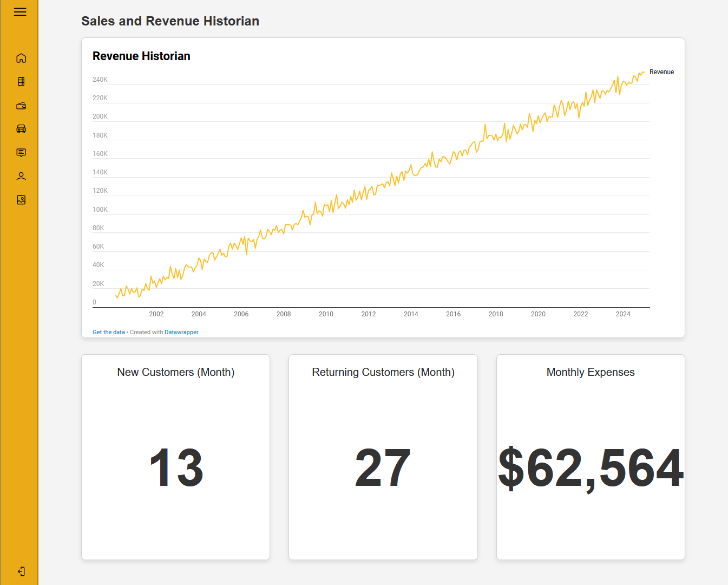Viewport: 728px width, 585px height.
Task: Select the car icon in sidebar
Action: coord(21,129)
